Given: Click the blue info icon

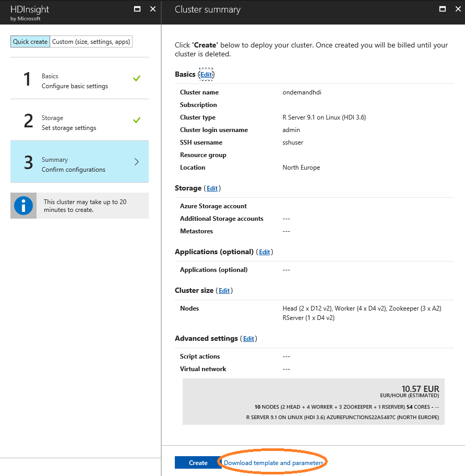Looking at the screenshot, I should 23,206.
